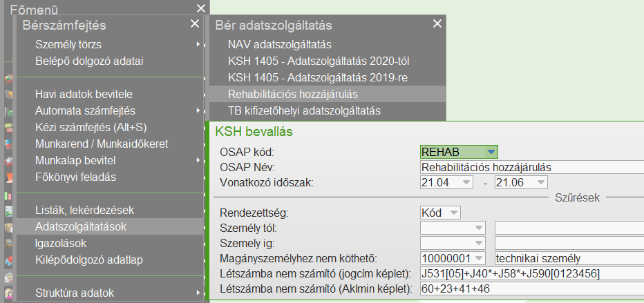Click the jogcím képlet formula field
This screenshot has height=303, width=644.
[532, 274]
